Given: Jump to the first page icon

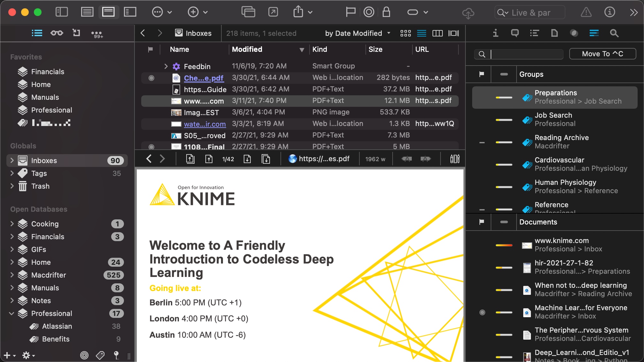Looking at the screenshot, I should [x=190, y=159].
